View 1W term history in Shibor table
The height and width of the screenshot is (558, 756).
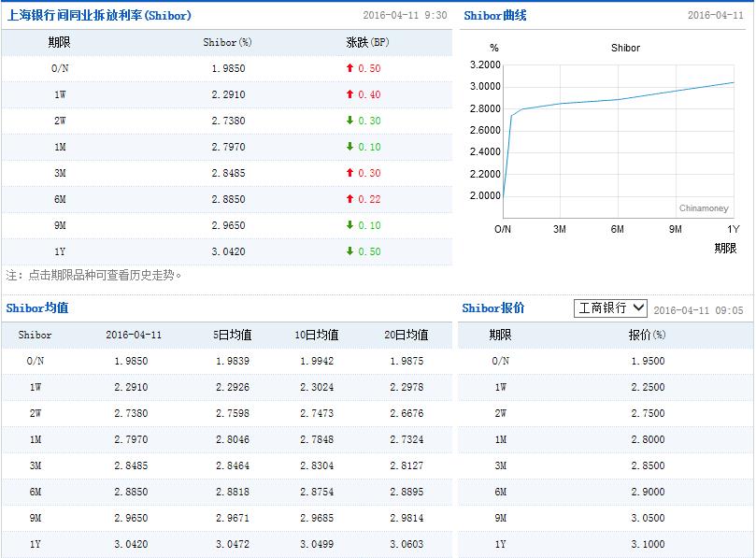coord(59,94)
